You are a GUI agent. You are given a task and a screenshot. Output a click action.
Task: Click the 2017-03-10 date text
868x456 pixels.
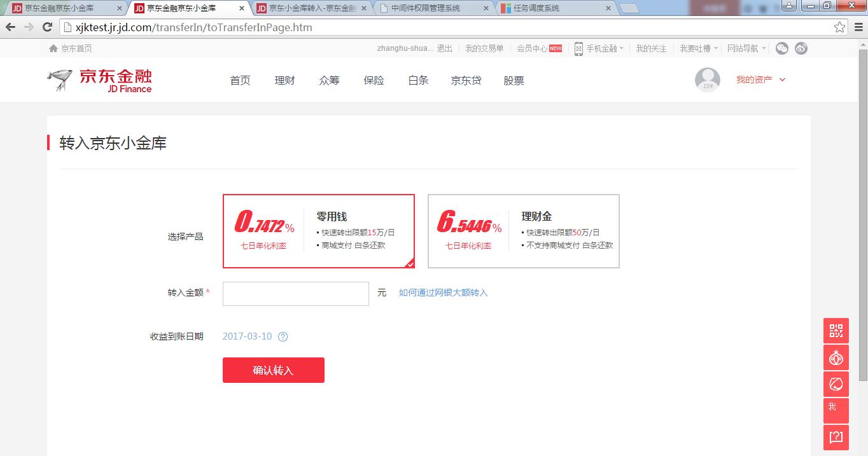[247, 336]
